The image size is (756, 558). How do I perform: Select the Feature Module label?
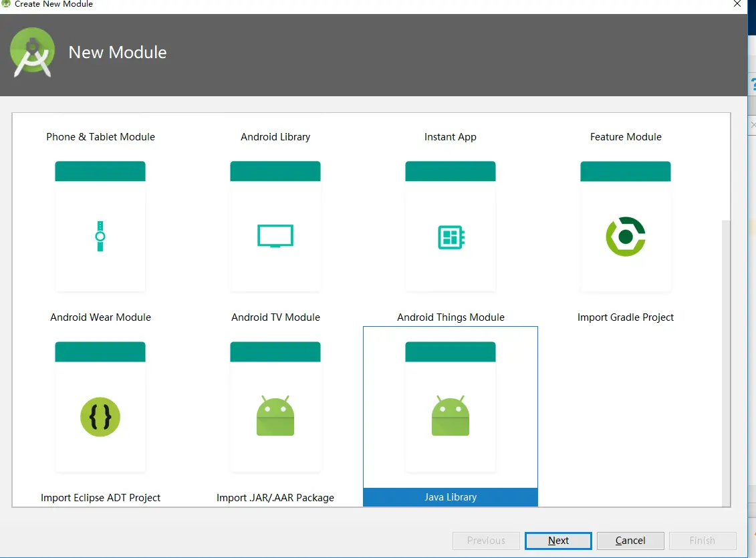point(626,137)
